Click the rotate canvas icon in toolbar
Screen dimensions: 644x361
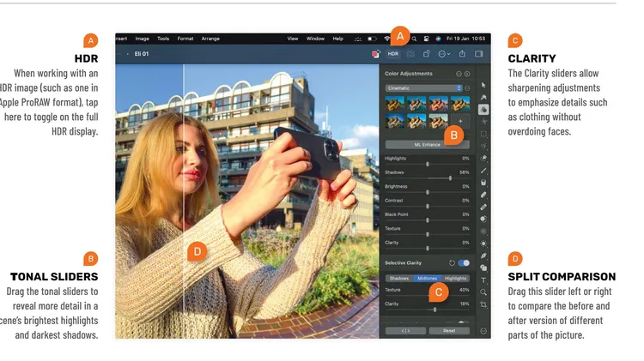tap(426, 54)
